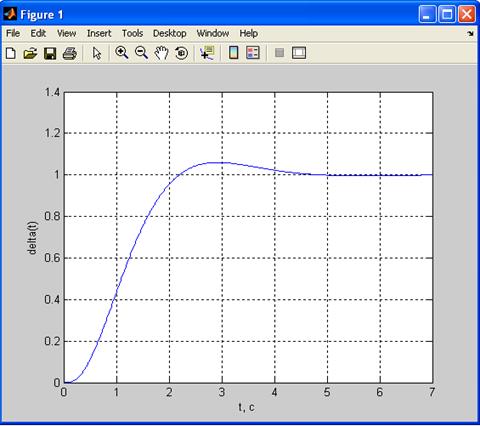Show Plot Tools and dock figure
The image size is (480, 426).
pos(299,53)
